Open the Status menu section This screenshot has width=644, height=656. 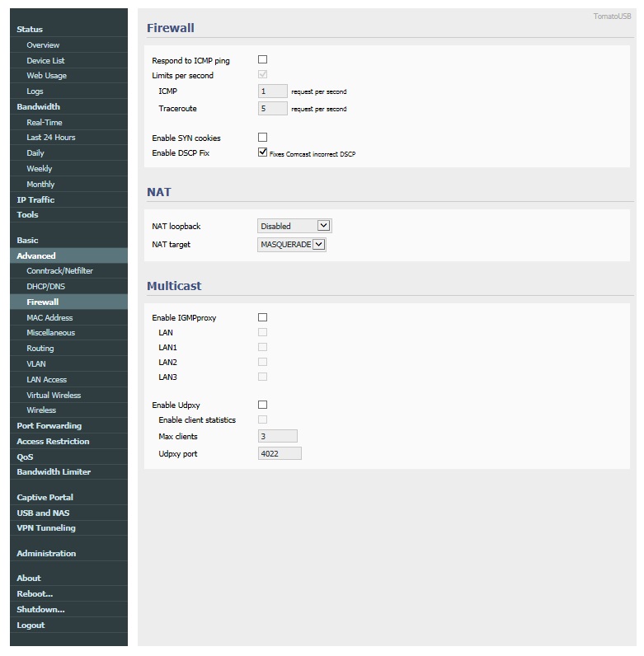click(x=69, y=30)
